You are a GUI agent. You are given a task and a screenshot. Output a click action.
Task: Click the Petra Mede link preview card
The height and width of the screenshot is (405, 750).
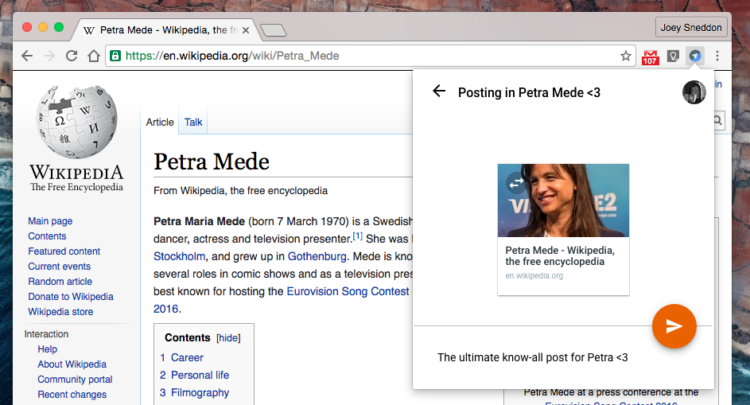563,230
